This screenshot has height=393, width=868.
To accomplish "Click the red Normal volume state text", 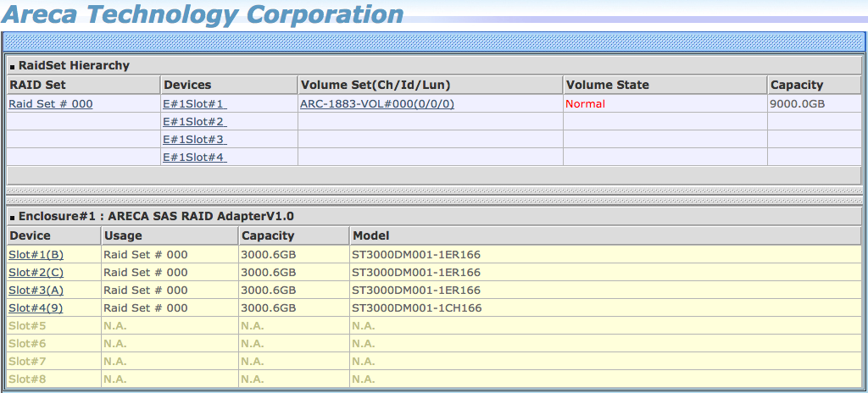I will pos(585,104).
